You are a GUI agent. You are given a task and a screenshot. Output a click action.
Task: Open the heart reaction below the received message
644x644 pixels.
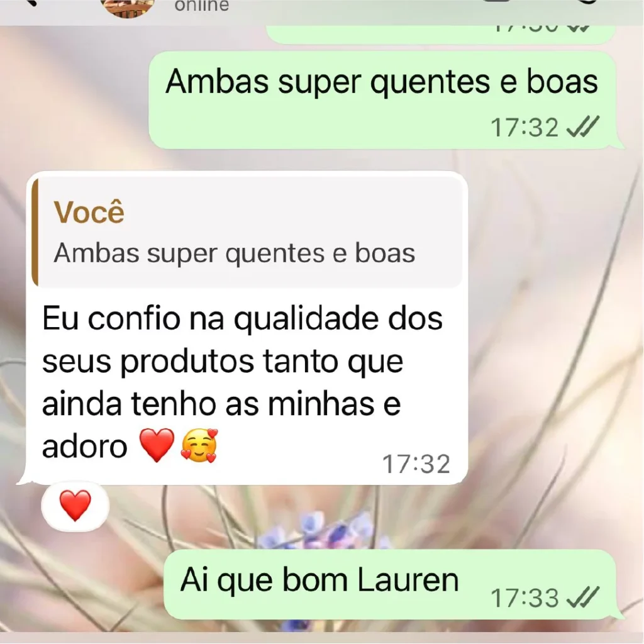[75, 506]
